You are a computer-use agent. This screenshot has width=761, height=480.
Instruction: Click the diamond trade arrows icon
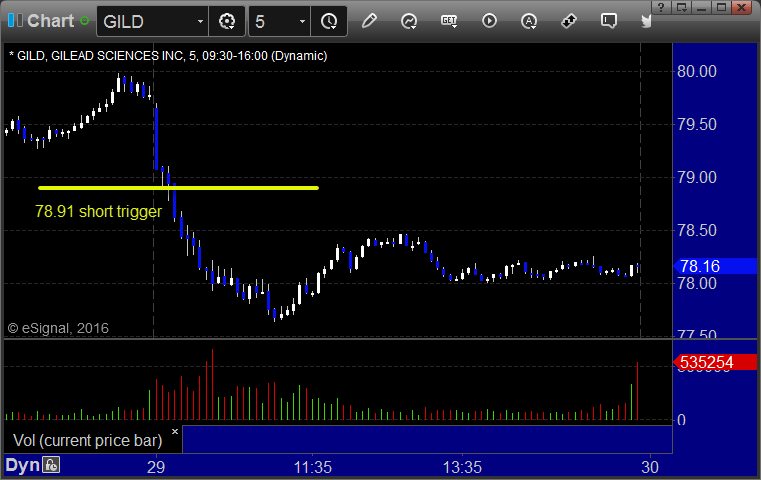569,21
